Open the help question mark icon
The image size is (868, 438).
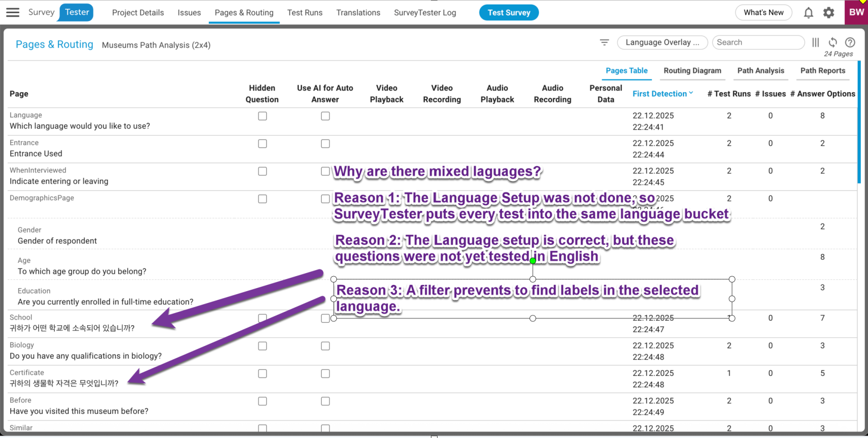850,42
